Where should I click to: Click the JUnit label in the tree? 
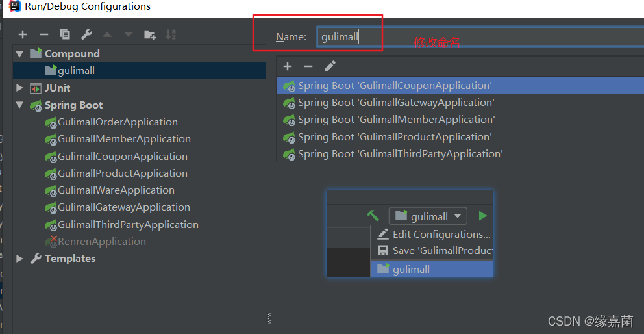[x=58, y=88]
